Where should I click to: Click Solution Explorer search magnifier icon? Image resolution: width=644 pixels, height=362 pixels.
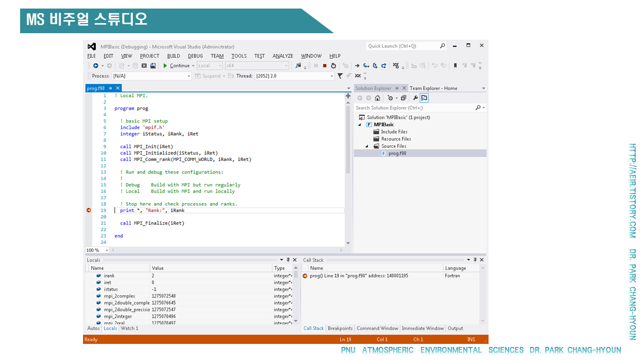[x=478, y=108]
